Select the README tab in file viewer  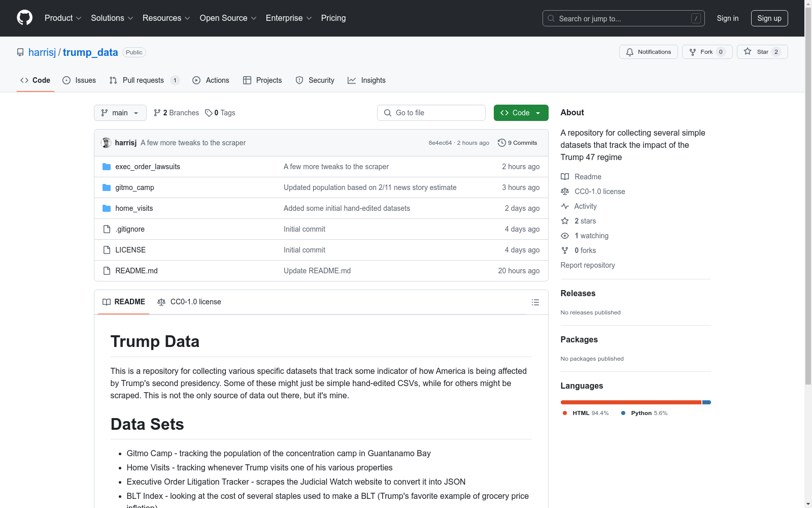pyautogui.click(x=124, y=302)
